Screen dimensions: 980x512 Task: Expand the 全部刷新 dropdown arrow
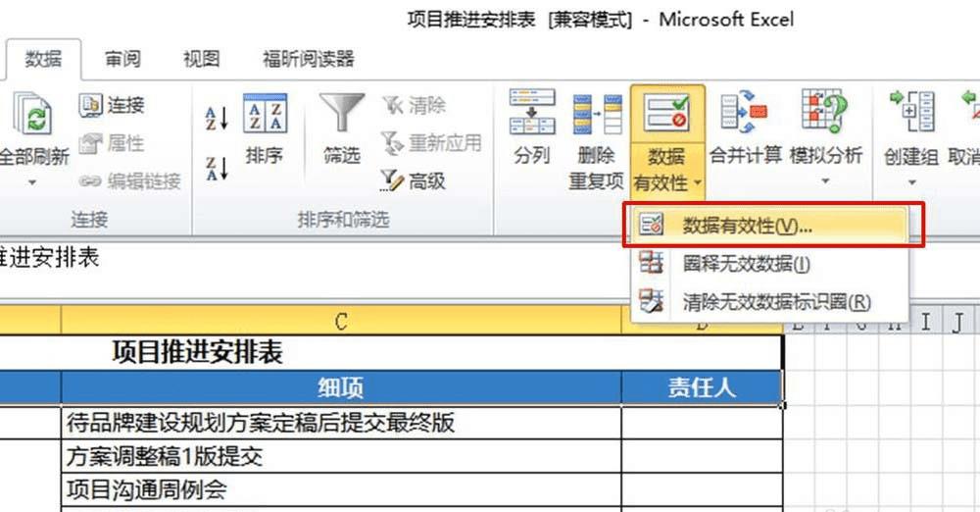32,182
